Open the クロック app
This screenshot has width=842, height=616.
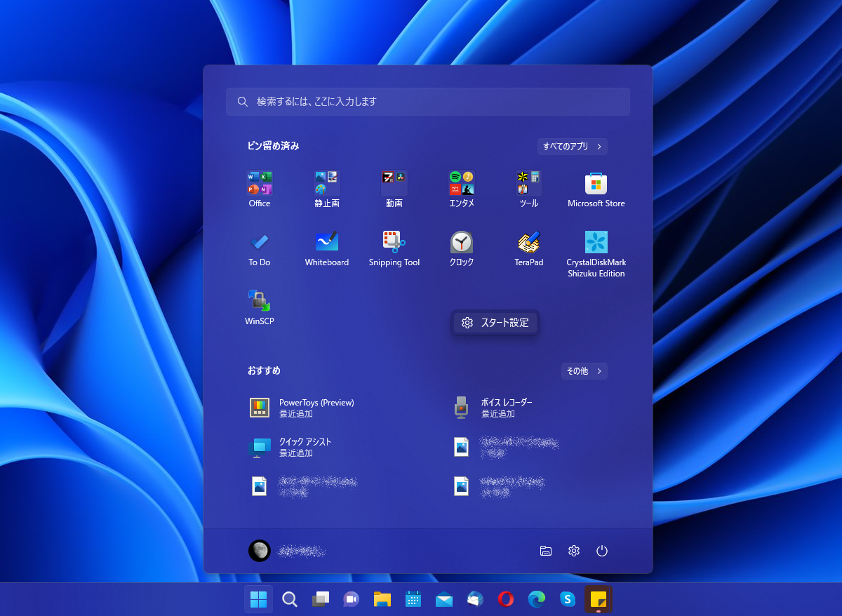click(x=461, y=248)
